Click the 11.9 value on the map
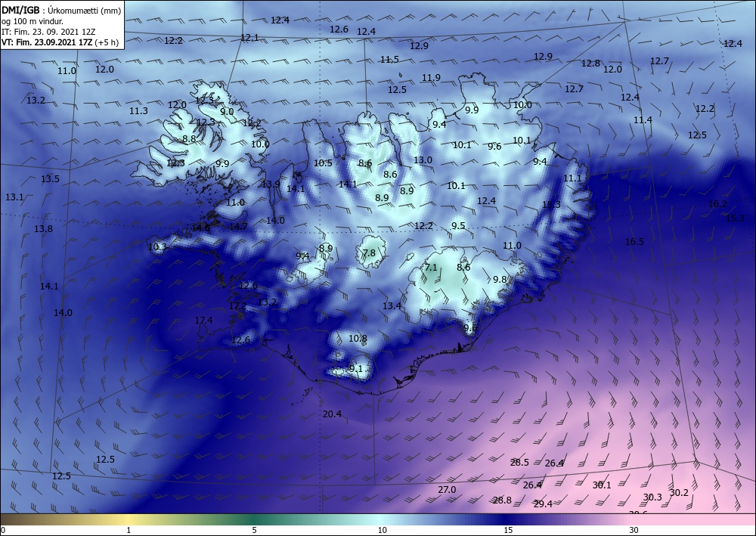Viewport: 756px width, 536px height. pyautogui.click(x=431, y=78)
